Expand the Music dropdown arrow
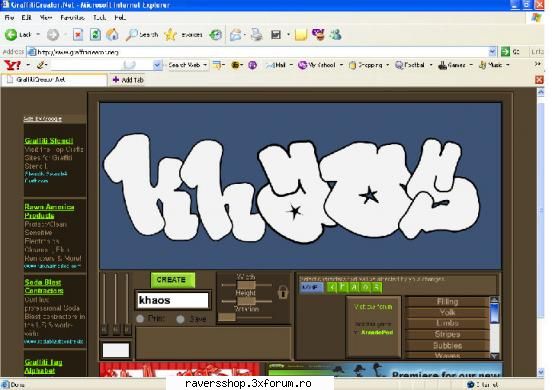 [508, 65]
